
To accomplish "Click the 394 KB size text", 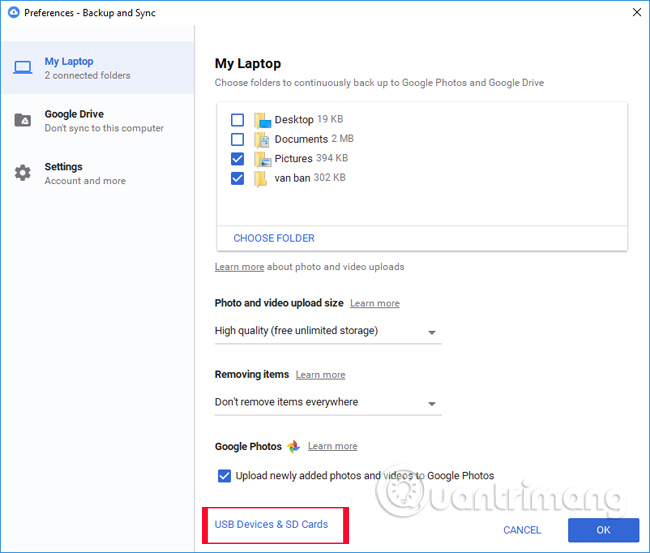I will pyautogui.click(x=332, y=158).
